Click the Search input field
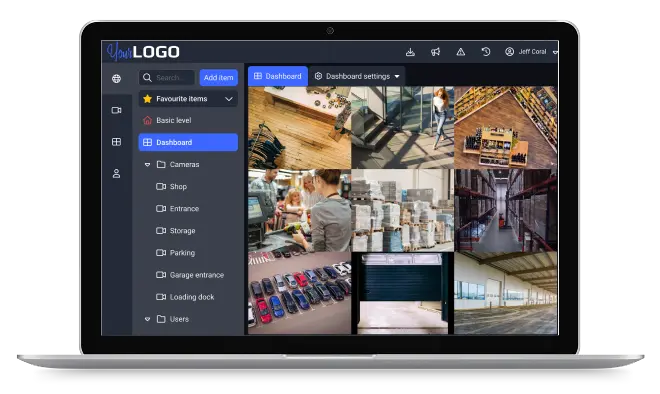The image size is (660, 394). tap(167, 77)
